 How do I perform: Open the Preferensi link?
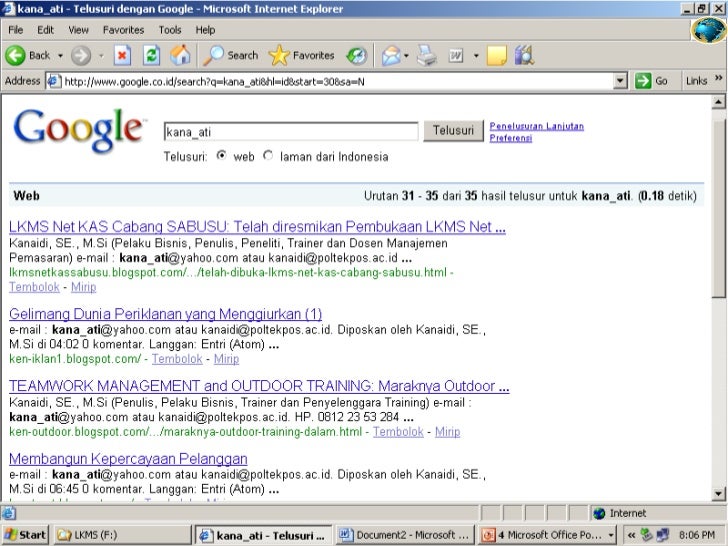(511, 138)
